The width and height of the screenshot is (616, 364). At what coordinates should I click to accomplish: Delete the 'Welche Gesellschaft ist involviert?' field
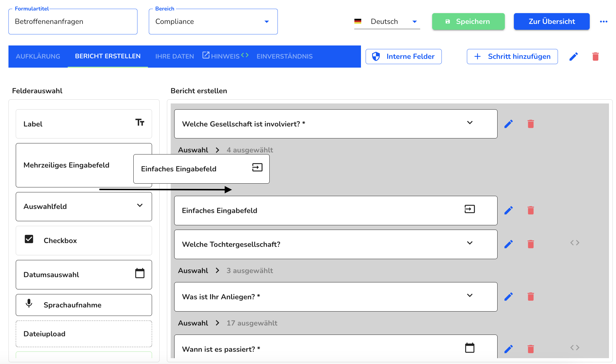(x=531, y=124)
